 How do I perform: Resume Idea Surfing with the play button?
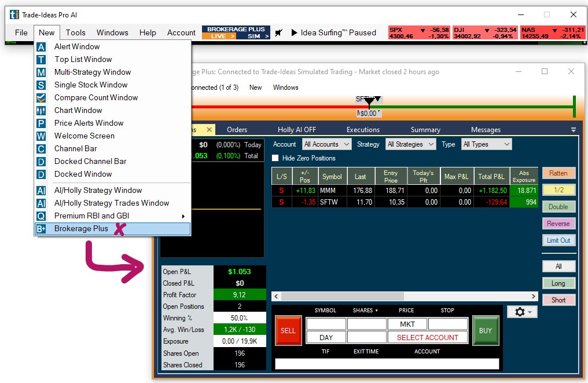click(295, 32)
